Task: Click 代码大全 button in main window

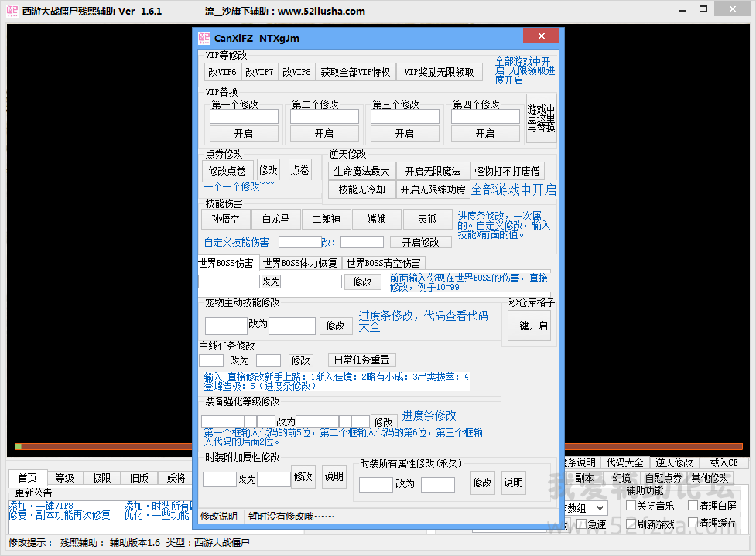Action: pos(625,462)
